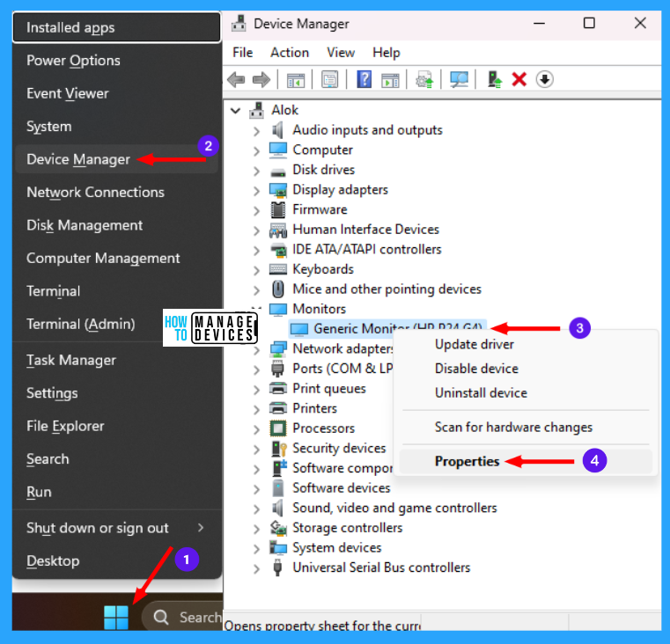Click the Enable device toolbar icon
This screenshot has height=644, width=670.
point(495,79)
